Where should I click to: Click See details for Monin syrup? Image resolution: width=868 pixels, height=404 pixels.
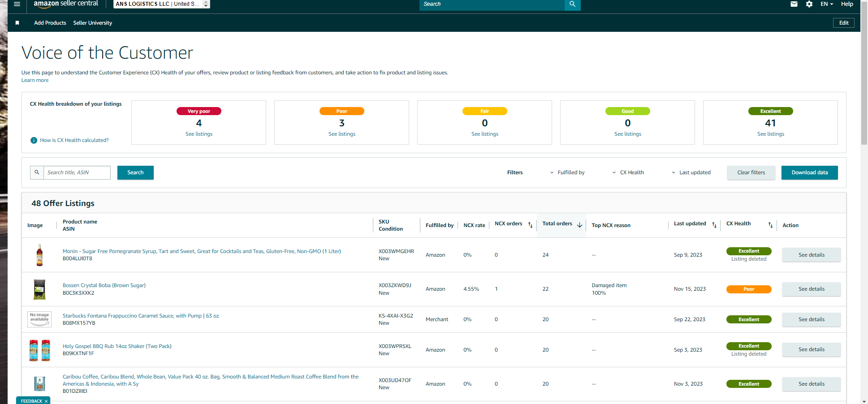[812, 255]
